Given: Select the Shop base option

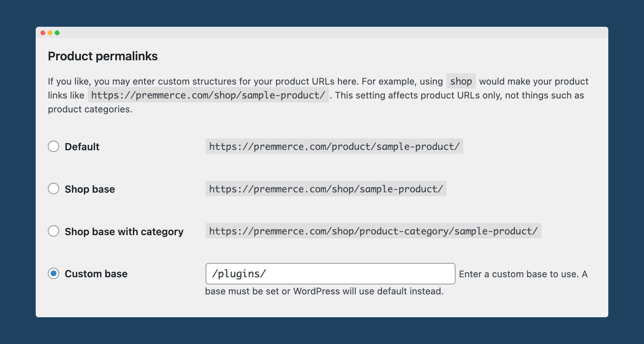Looking at the screenshot, I should [x=54, y=189].
